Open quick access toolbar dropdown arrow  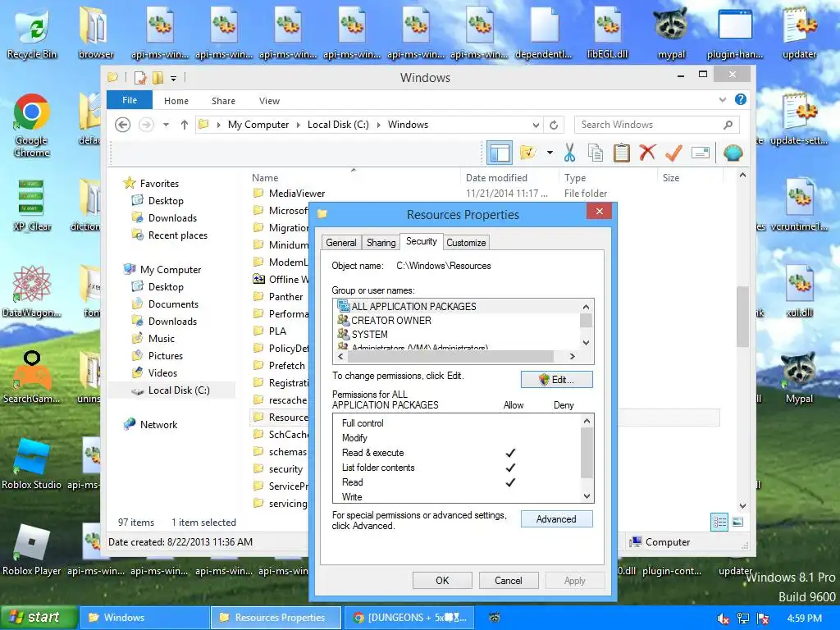[x=174, y=78]
